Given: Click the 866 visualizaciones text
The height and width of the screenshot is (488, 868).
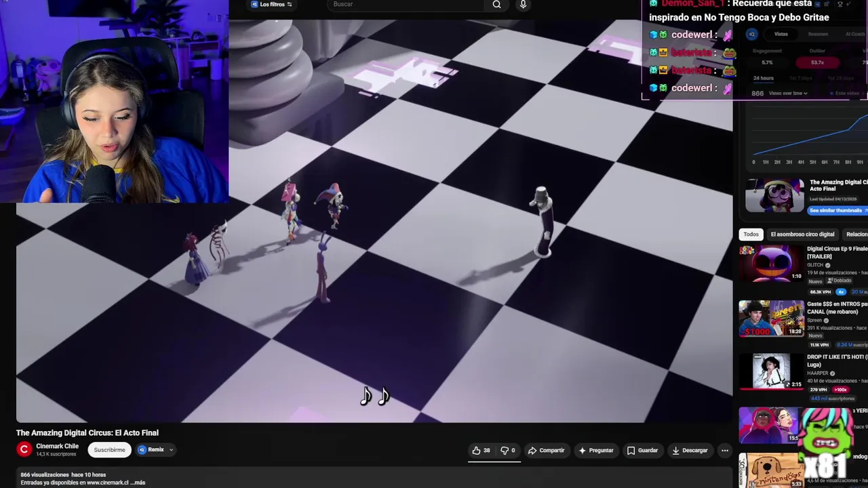Looking at the screenshot, I should tap(45, 475).
